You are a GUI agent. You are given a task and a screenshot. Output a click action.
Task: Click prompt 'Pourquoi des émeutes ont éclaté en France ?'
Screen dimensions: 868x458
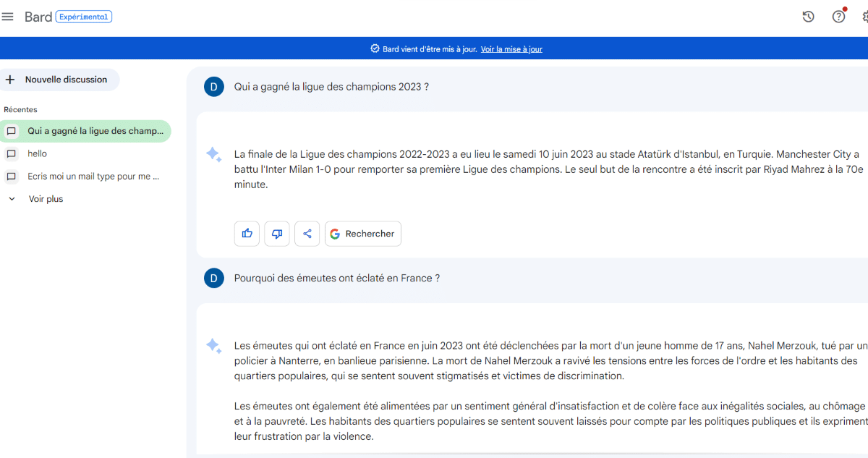point(337,278)
